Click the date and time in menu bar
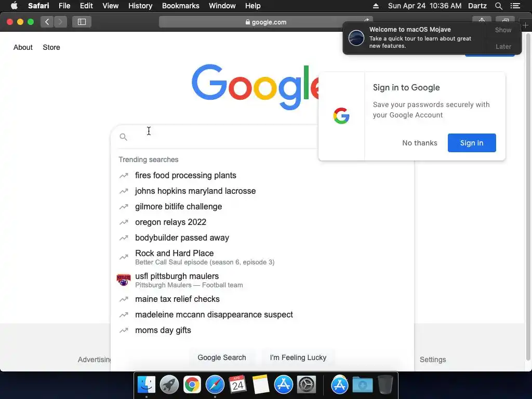Image resolution: width=532 pixels, height=399 pixels. pyautogui.click(x=424, y=6)
